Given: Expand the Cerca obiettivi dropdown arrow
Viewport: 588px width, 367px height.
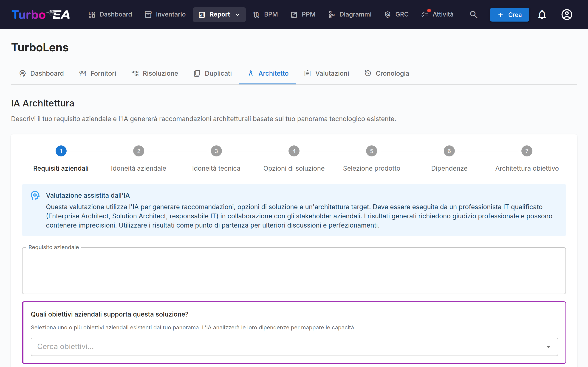Looking at the screenshot, I should pos(548,347).
